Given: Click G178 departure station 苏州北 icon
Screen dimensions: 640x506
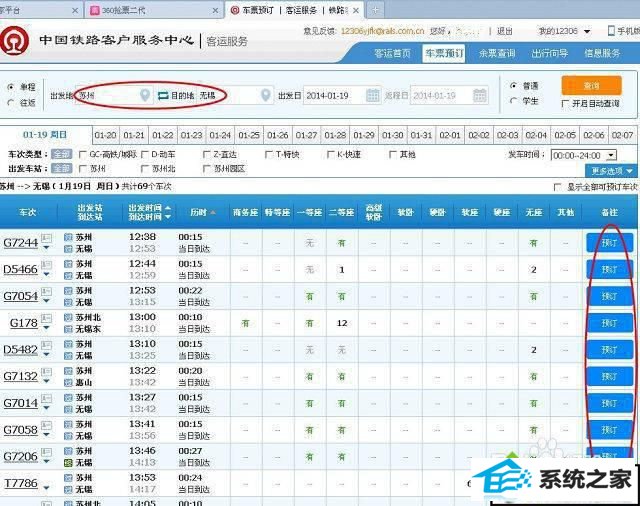Looking at the screenshot, I should (x=68, y=317).
